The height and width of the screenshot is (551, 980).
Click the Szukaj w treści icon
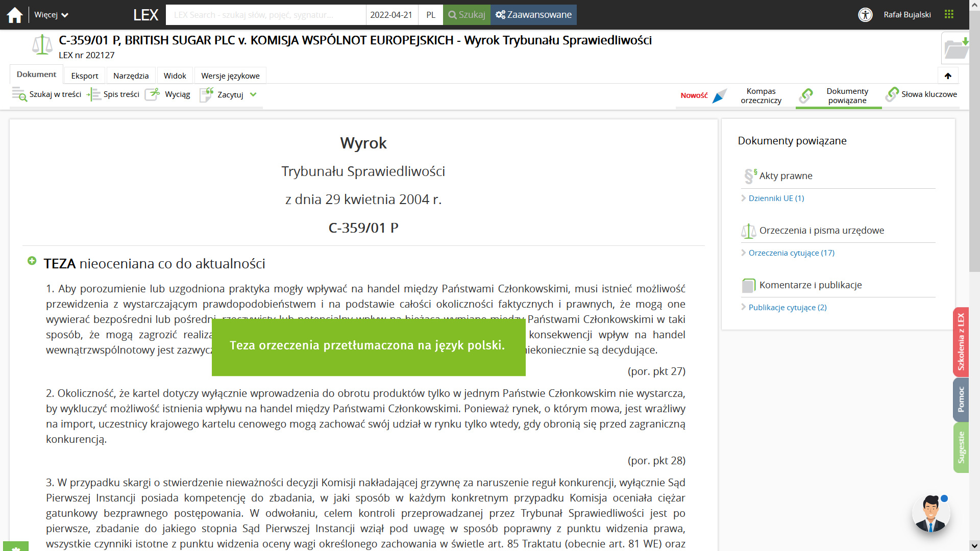click(20, 94)
